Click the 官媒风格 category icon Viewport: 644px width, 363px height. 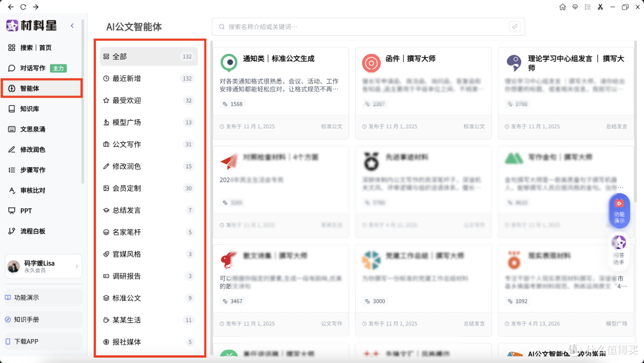pos(106,254)
